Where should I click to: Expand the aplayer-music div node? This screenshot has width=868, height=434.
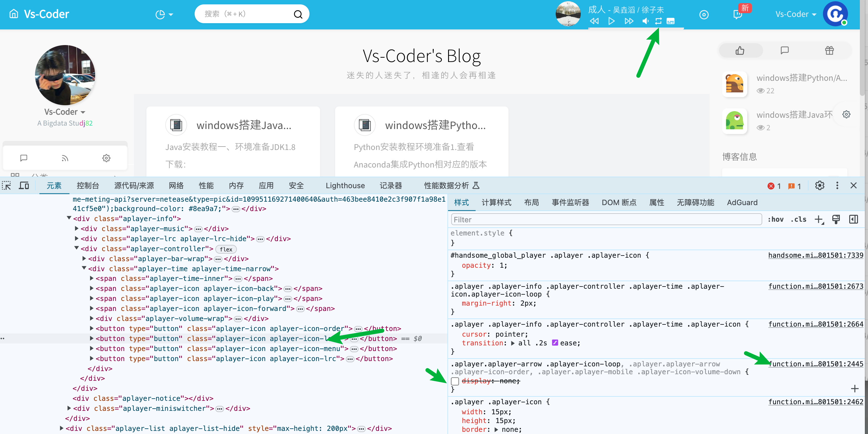pyautogui.click(x=76, y=228)
